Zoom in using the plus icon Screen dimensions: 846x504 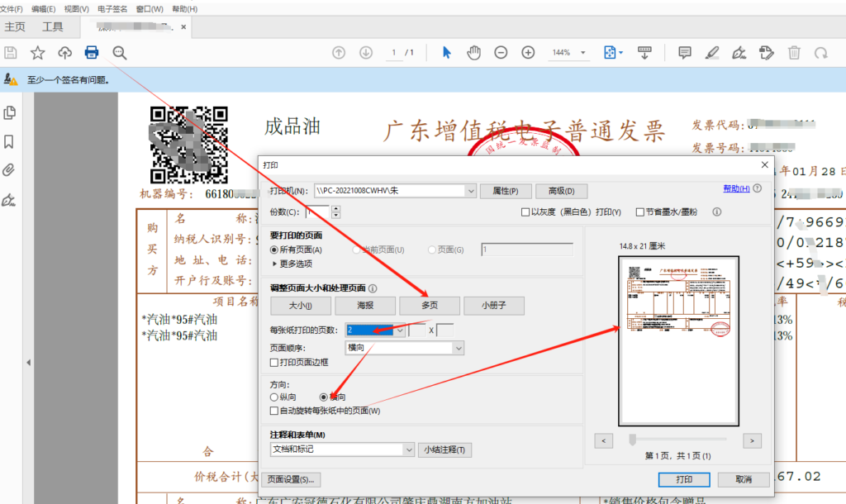pos(528,52)
